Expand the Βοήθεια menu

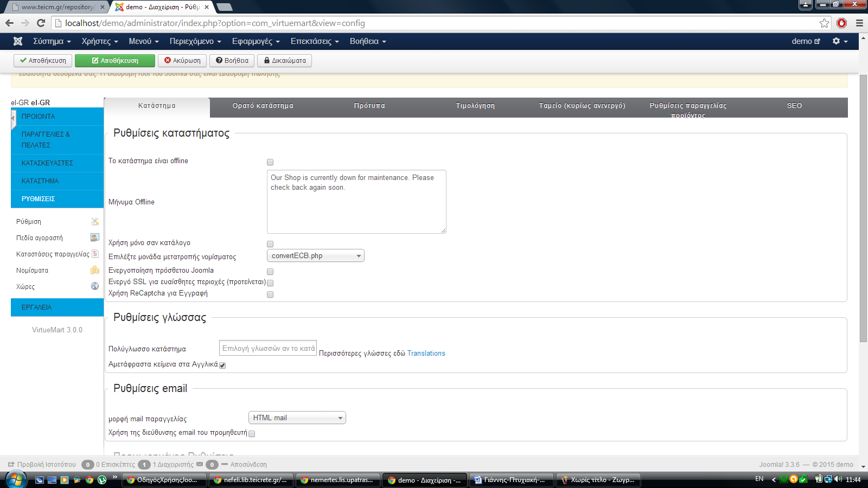368,41
